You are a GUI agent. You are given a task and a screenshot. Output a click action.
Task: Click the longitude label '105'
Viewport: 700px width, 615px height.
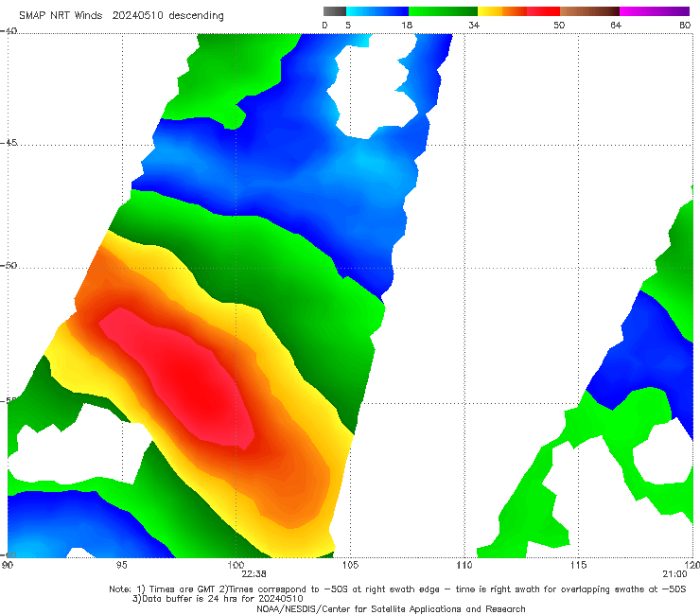point(350,566)
